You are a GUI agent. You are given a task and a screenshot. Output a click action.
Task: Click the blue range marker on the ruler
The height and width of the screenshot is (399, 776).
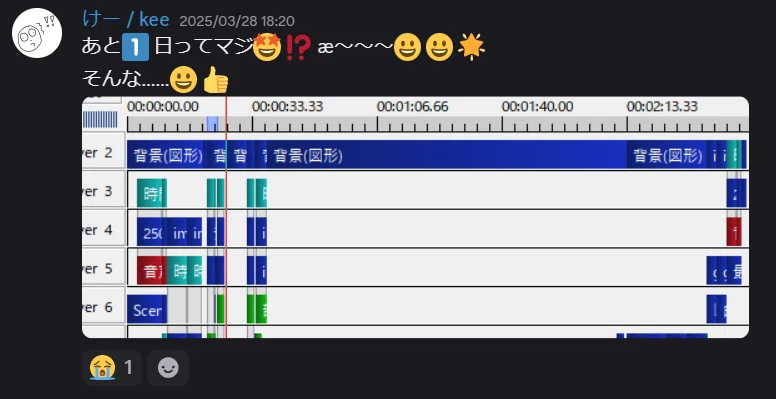212,124
